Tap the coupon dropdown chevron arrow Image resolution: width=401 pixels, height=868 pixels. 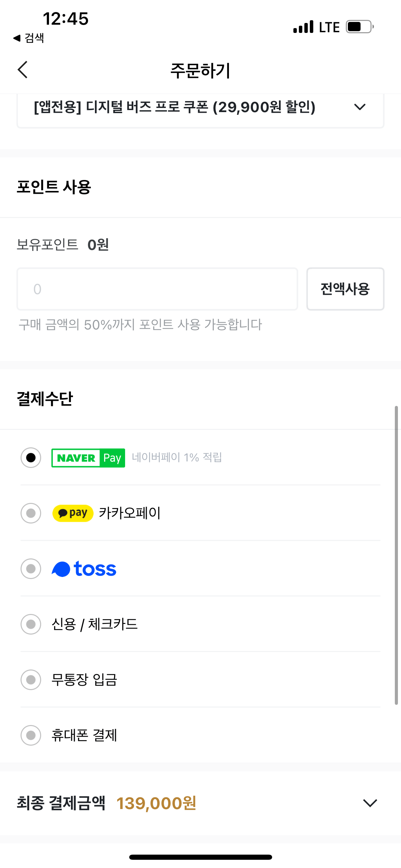coord(360,107)
